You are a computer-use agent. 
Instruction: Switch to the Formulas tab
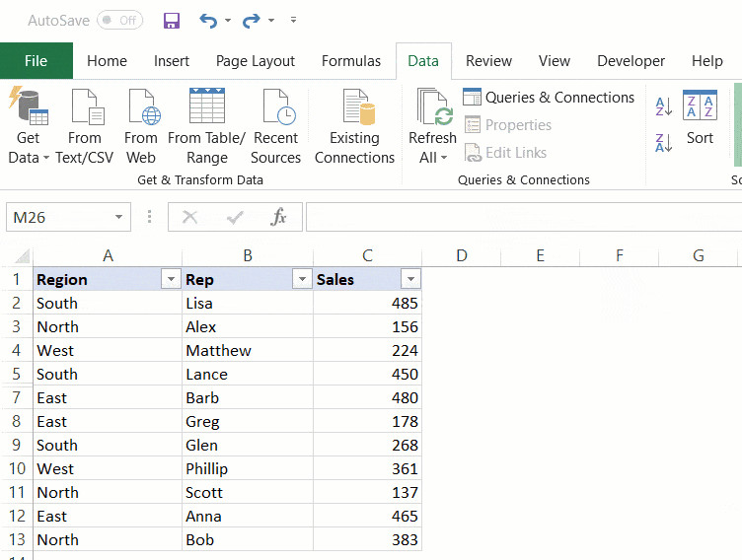point(351,61)
